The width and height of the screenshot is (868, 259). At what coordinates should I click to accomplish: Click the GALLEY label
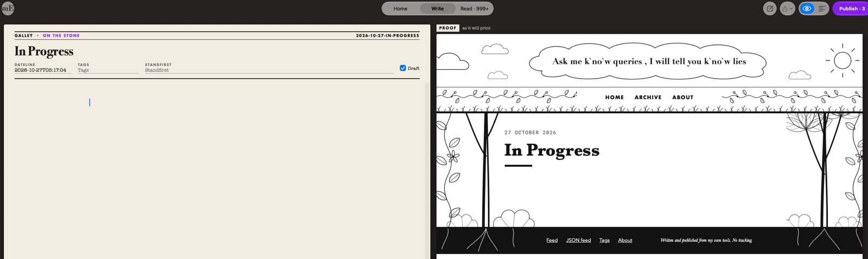coord(23,36)
